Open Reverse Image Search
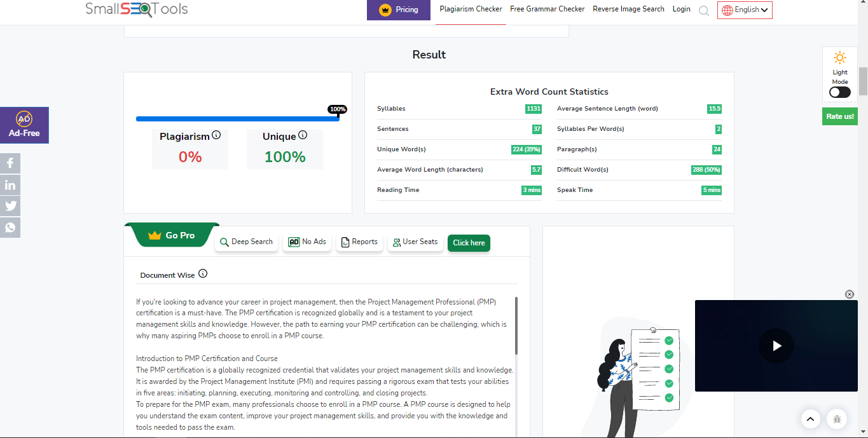This screenshot has height=438, width=868. pos(628,10)
